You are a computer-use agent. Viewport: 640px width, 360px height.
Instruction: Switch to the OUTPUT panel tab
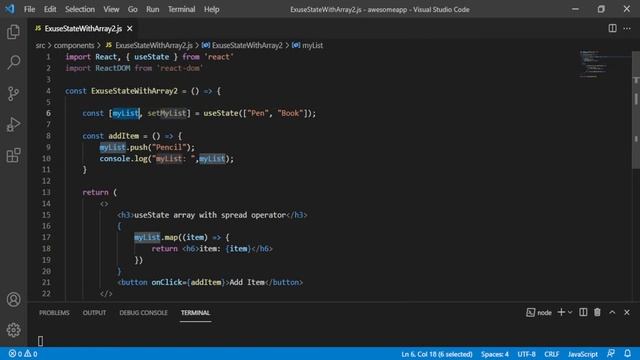[x=94, y=313]
